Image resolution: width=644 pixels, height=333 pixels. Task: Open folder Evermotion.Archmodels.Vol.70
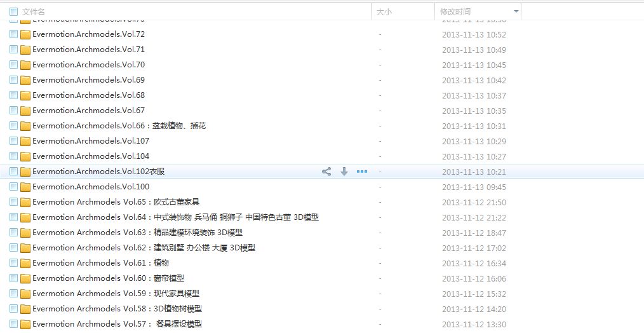coord(89,65)
